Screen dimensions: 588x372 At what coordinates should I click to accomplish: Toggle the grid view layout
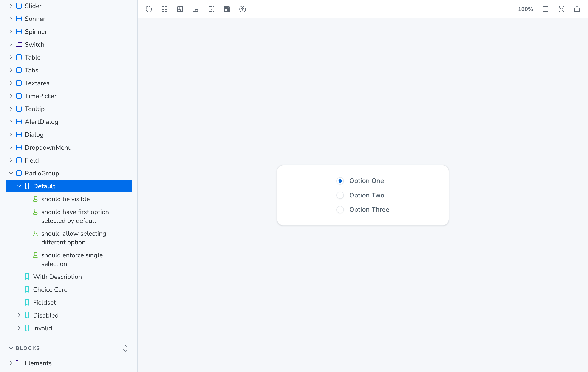(164, 9)
